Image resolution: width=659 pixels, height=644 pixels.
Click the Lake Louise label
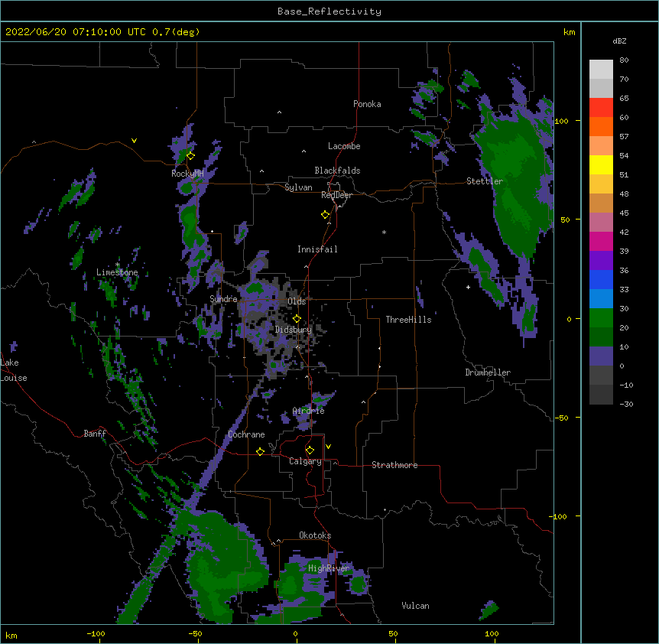14,370
